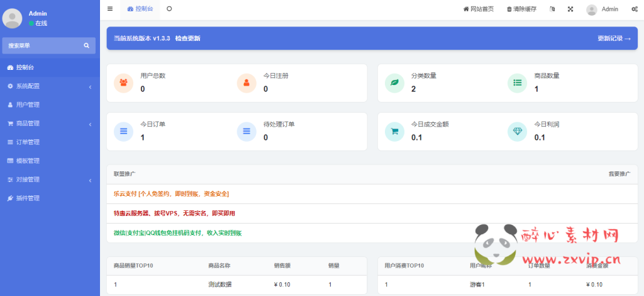Click the 联盟推广 panel heading
The width and height of the screenshot is (644, 296).
click(x=125, y=174)
